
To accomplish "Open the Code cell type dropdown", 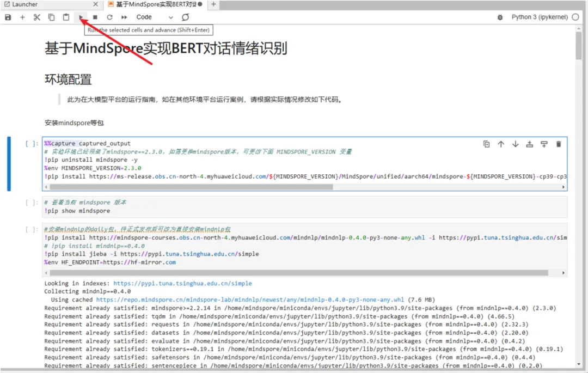I will (x=155, y=17).
